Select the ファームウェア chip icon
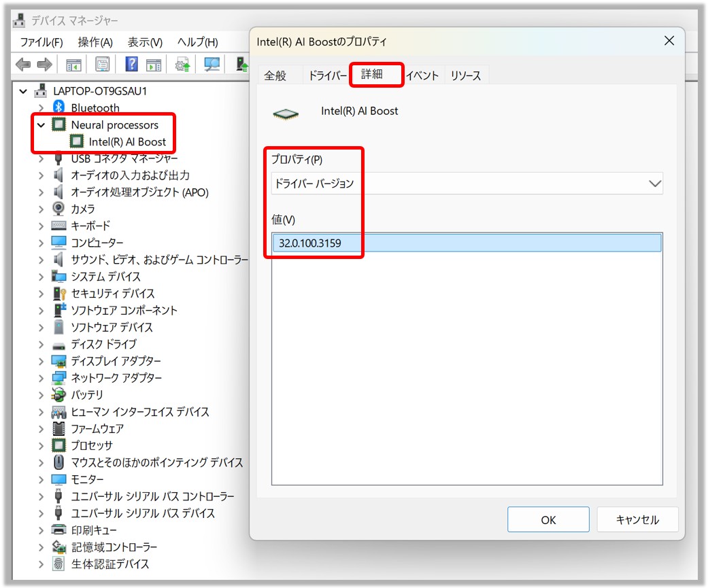708x588 pixels. (58, 428)
